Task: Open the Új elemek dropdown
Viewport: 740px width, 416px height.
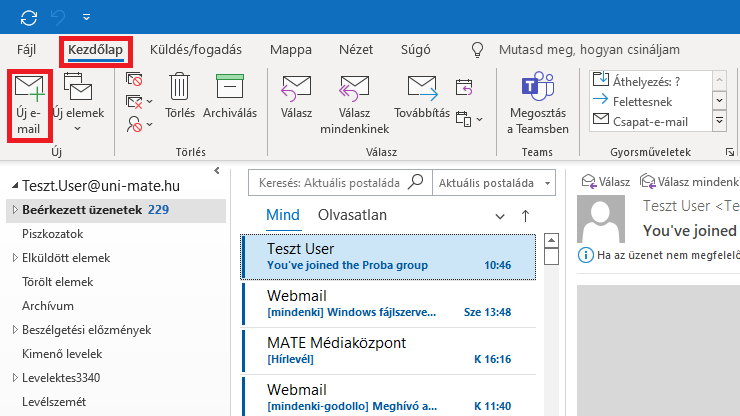Action: [x=77, y=100]
